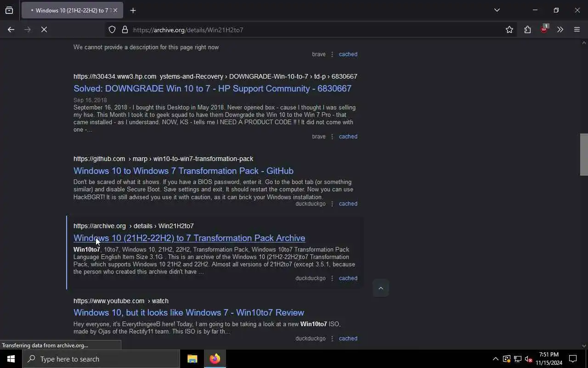Click the https://h30434.www3.hp.com URL text
The image size is (588, 368).
tap(115, 76)
